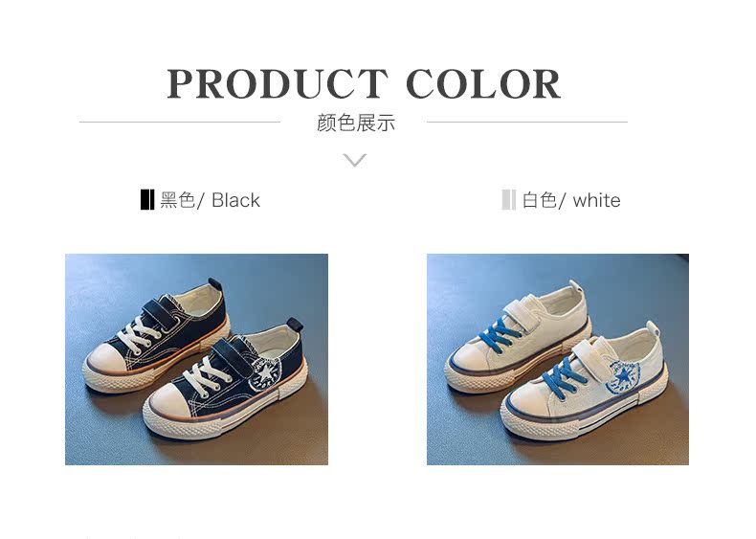
Task: Click the velcro strap on rear white shoe
Action: (523, 314)
